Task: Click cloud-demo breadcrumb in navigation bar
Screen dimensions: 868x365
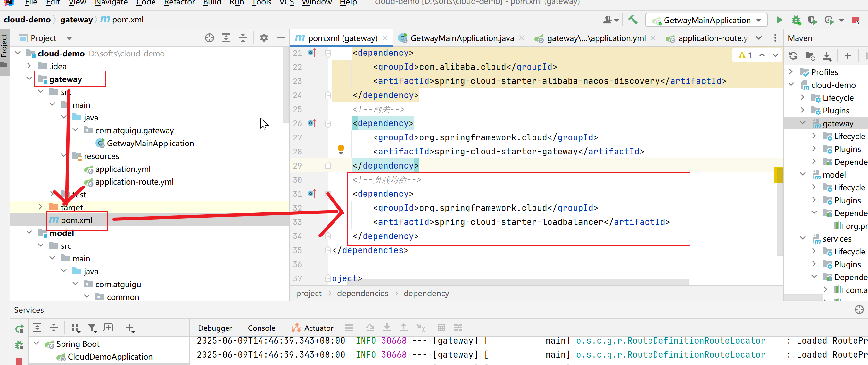Action: tap(27, 20)
